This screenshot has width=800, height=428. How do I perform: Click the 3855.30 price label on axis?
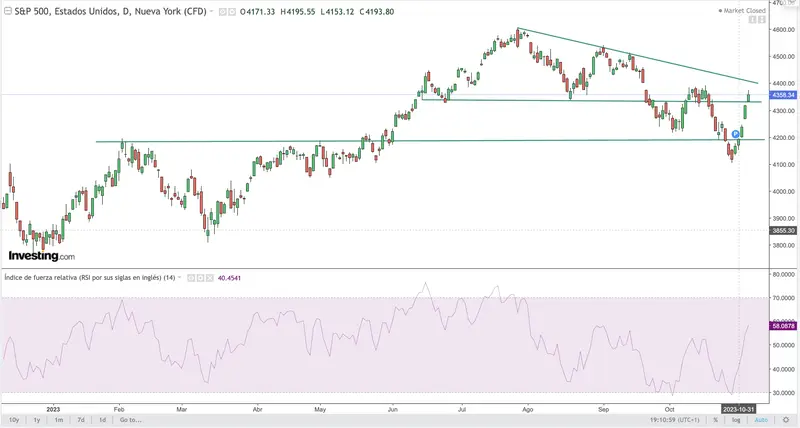tap(783, 231)
